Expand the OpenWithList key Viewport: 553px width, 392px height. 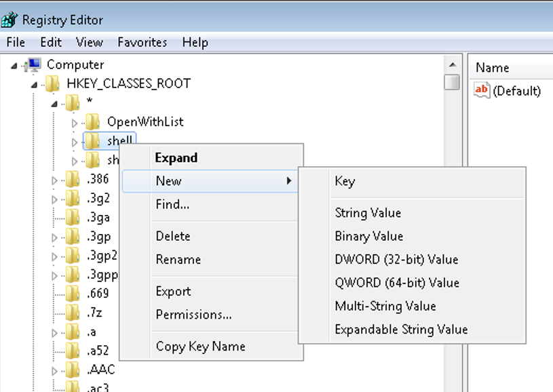[75, 123]
